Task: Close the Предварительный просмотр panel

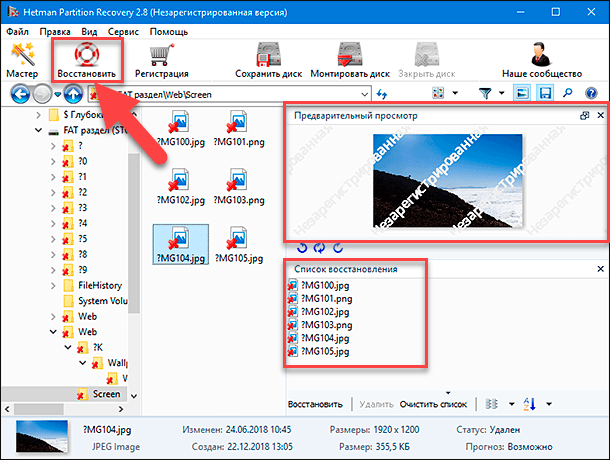Action: pos(601,115)
